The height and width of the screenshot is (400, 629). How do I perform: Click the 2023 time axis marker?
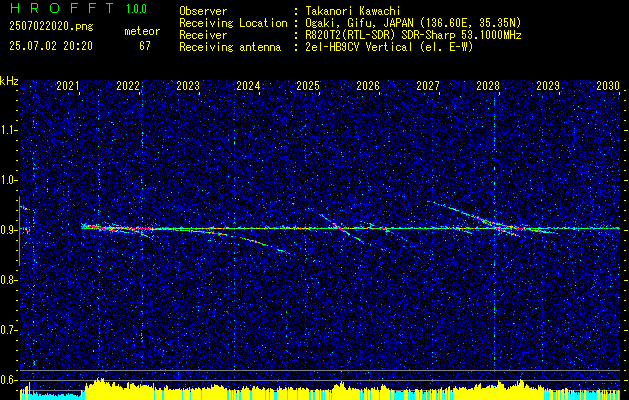[188, 86]
